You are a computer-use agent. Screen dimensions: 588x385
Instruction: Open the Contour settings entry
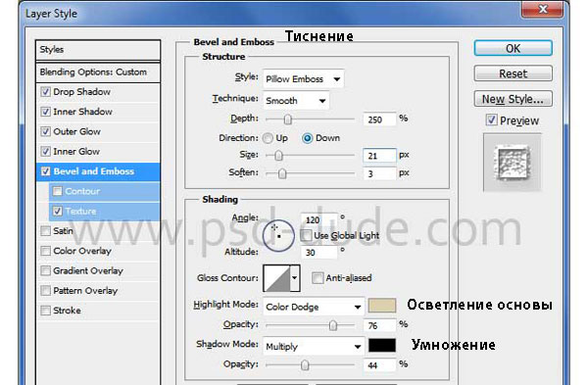coord(82,191)
